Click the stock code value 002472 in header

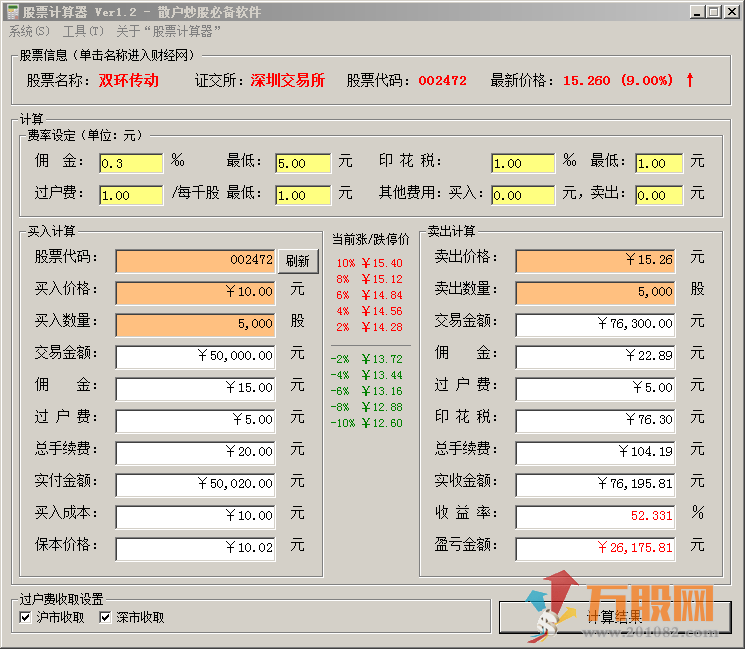(442, 81)
